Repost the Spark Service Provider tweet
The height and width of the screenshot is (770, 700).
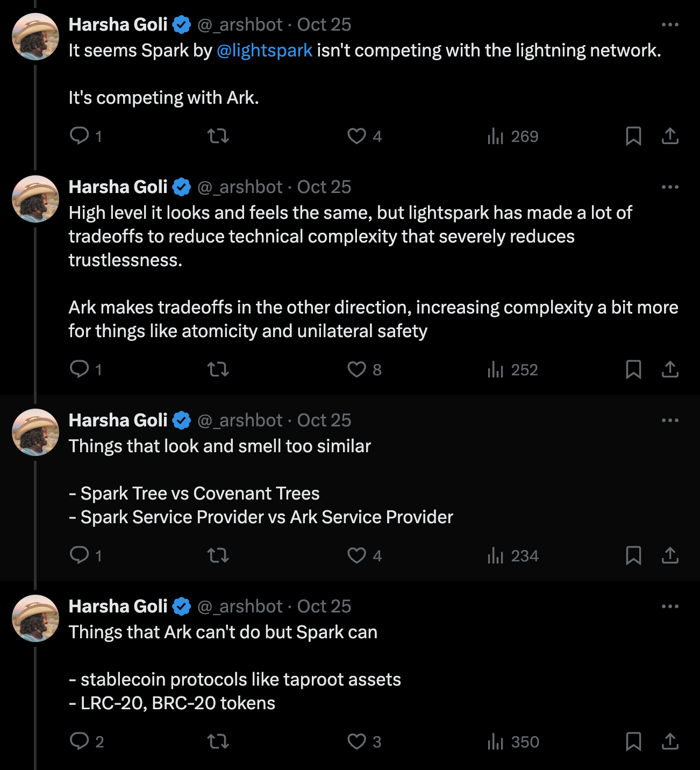click(218, 555)
